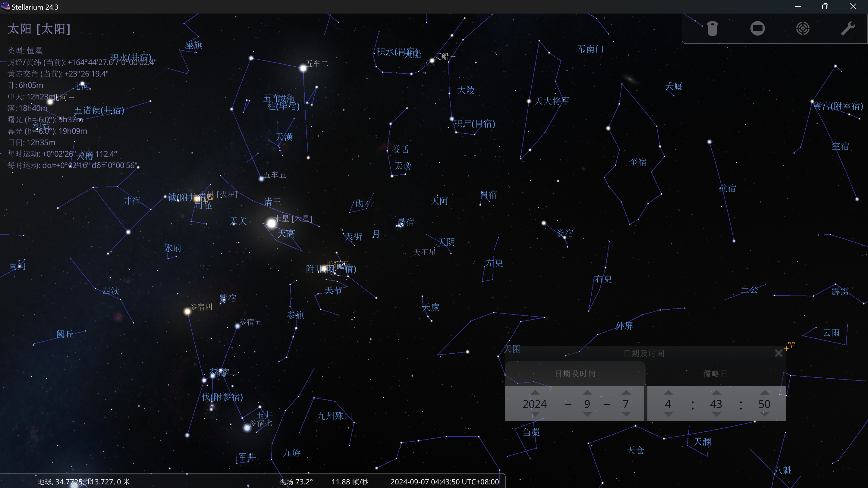Decrease the hour with down arrow

(668, 414)
